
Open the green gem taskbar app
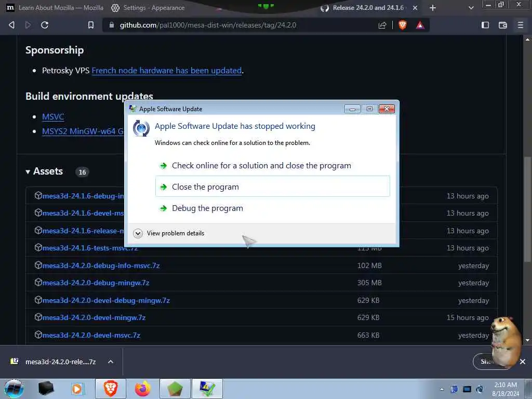[x=175, y=389]
